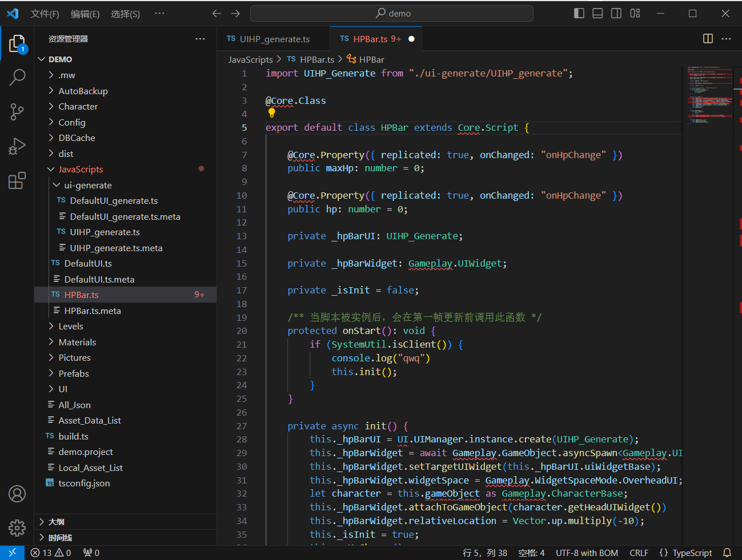Open the Extensions view
This screenshot has width=742, height=560.
tap(17, 180)
